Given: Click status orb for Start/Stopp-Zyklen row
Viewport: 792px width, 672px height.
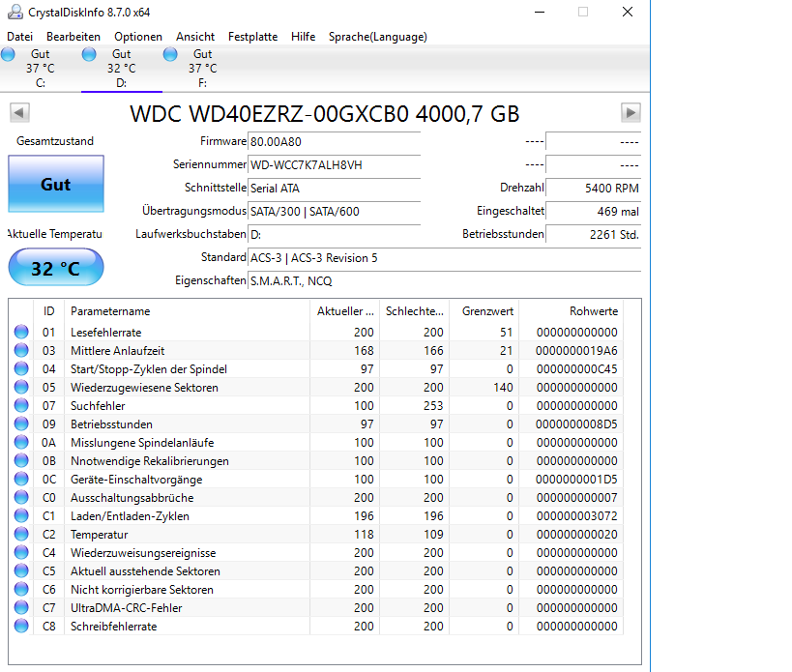Looking at the screenshot, I should click(x=21, y=368).
